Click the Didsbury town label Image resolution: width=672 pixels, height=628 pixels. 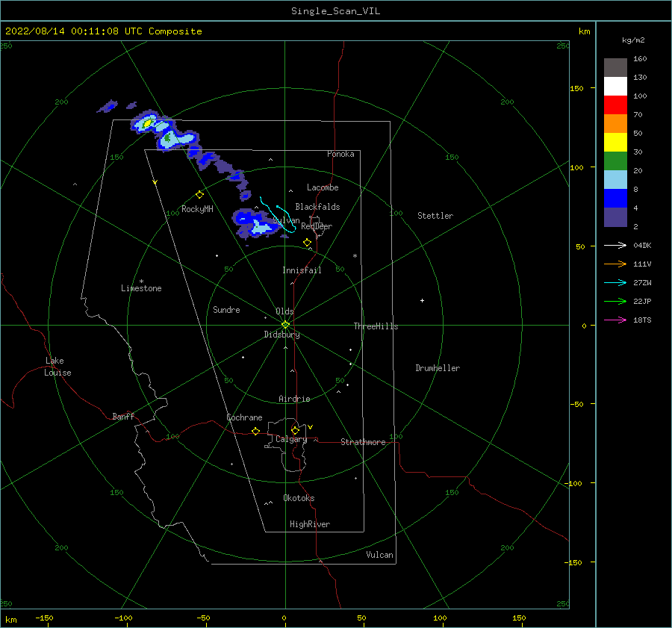(281, 335)
